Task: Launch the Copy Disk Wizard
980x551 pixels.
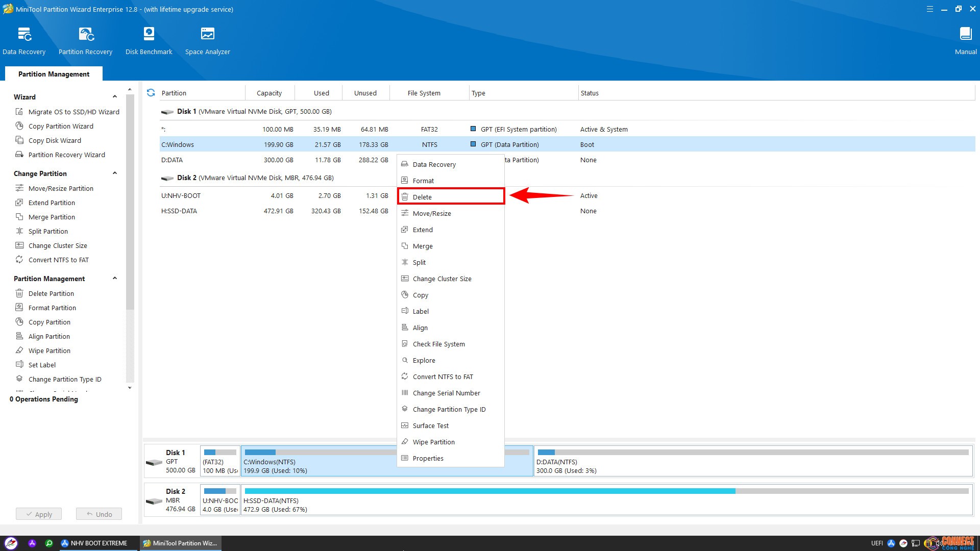Action: point(48,140)
